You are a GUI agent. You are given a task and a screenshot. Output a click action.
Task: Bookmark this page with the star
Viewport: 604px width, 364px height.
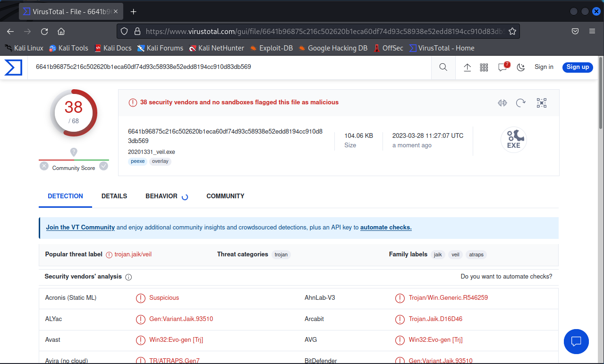click(512, 31)
